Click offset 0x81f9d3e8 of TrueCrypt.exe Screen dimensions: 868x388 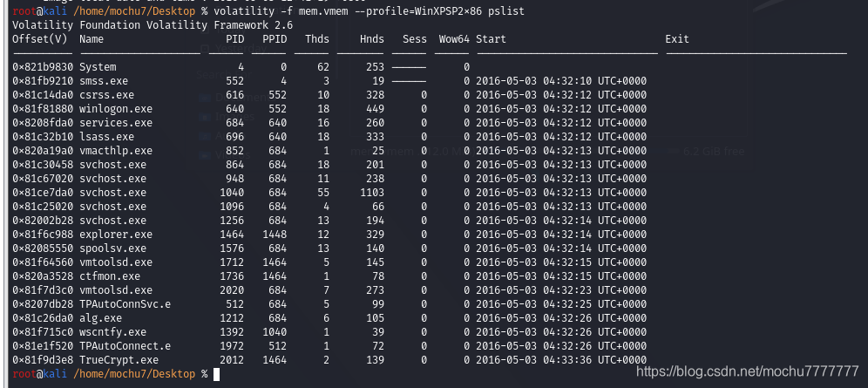(x=42, y=360)
